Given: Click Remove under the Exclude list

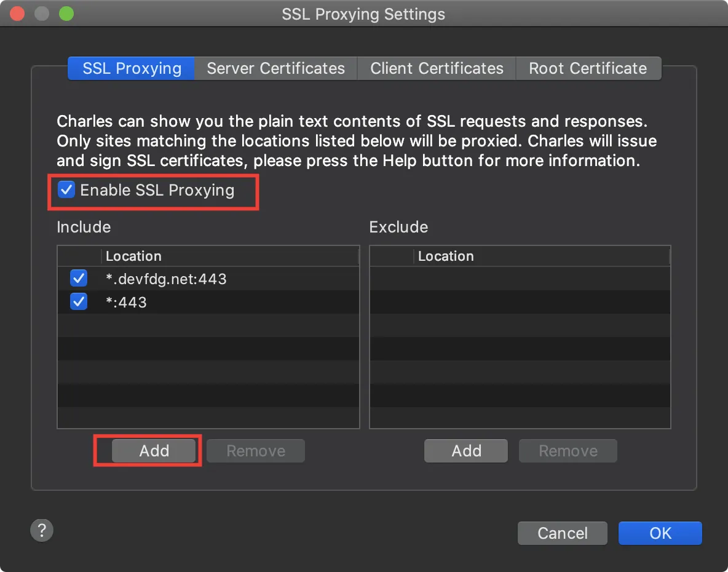Looking at the screenshot, I should (x=568, y=451).
